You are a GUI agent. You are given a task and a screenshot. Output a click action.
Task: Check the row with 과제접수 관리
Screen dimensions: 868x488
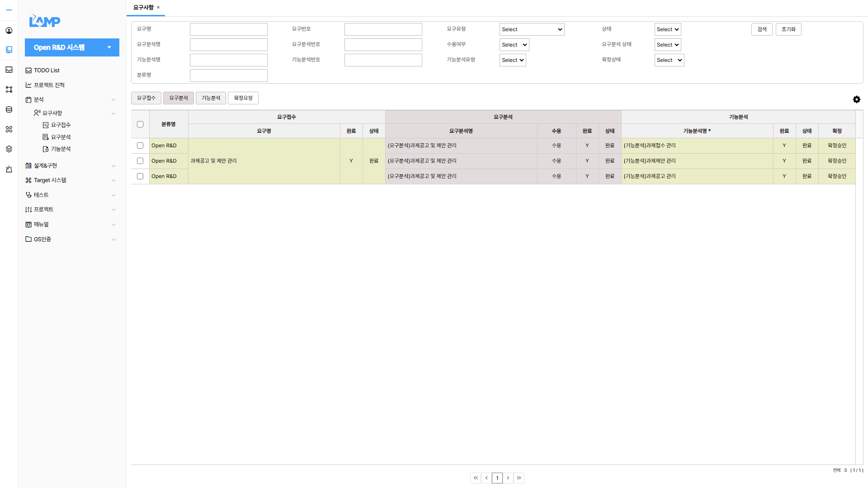pos(140,145)
